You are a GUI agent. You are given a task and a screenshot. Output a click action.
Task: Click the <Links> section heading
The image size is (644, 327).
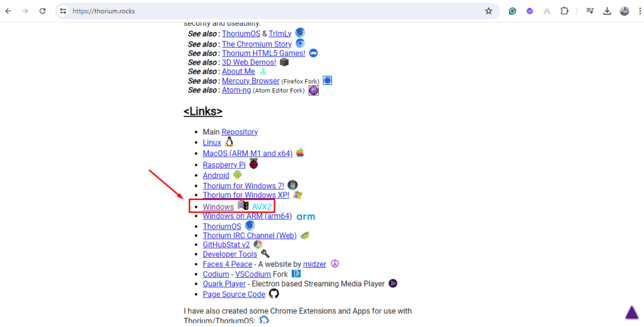pos(203,111)
